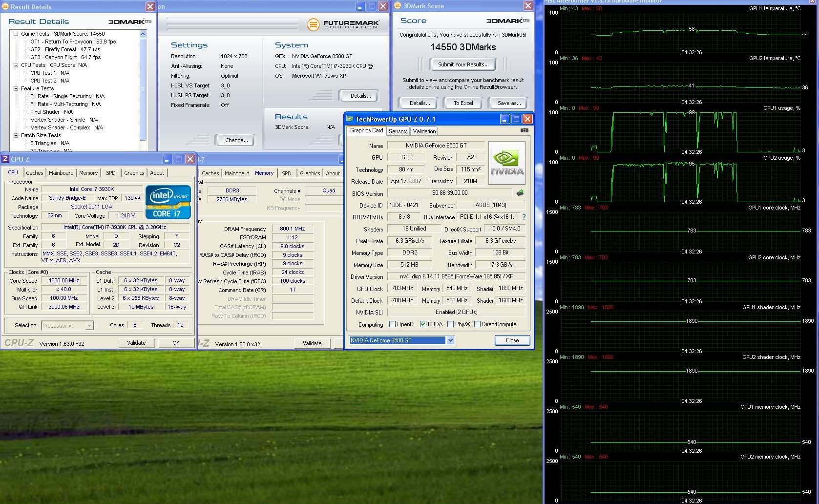Open the GPU selection dropdown in GPU-Z
The height and width of the screenshot is (504, 819).
click(450, 340)
